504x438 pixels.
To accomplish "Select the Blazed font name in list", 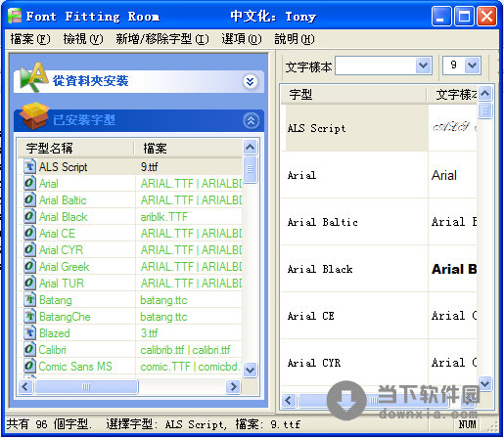I will coord(55,333).
